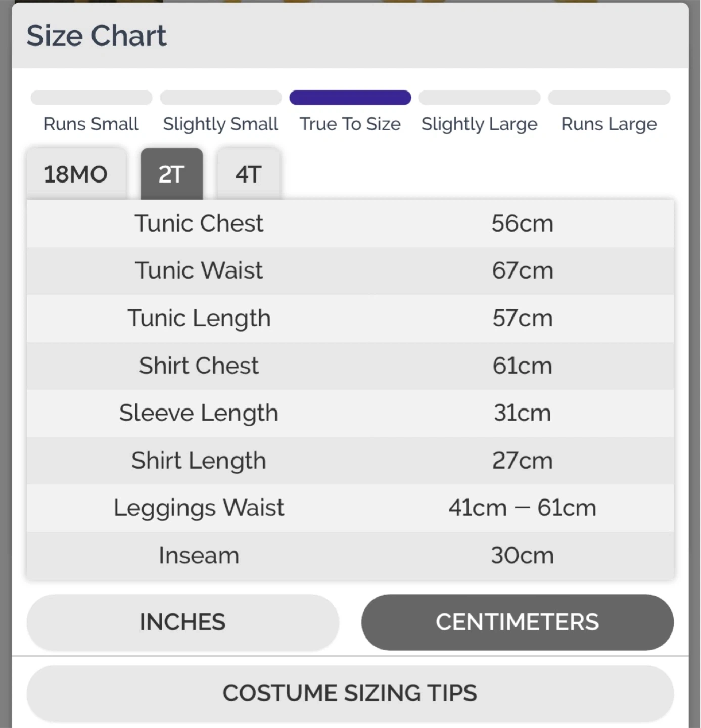Open the 4T size tab
The width and height of the screenshot is (701, 728).
click(248, 174)
